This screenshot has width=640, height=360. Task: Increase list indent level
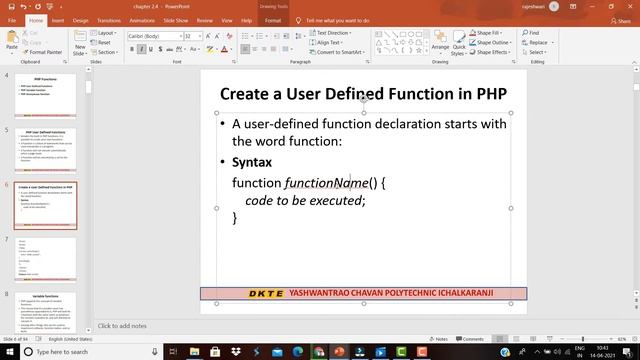pyautogui.click(x=286, y=36)
